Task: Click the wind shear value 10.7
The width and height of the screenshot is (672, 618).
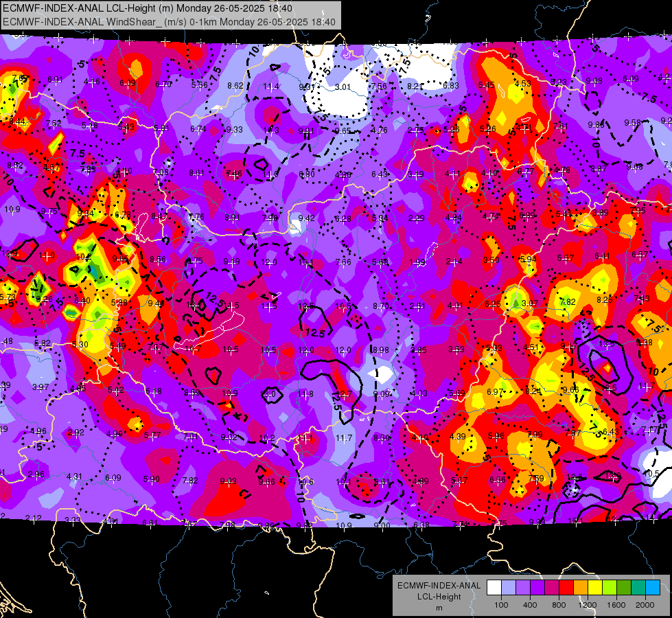Action: 194,349
